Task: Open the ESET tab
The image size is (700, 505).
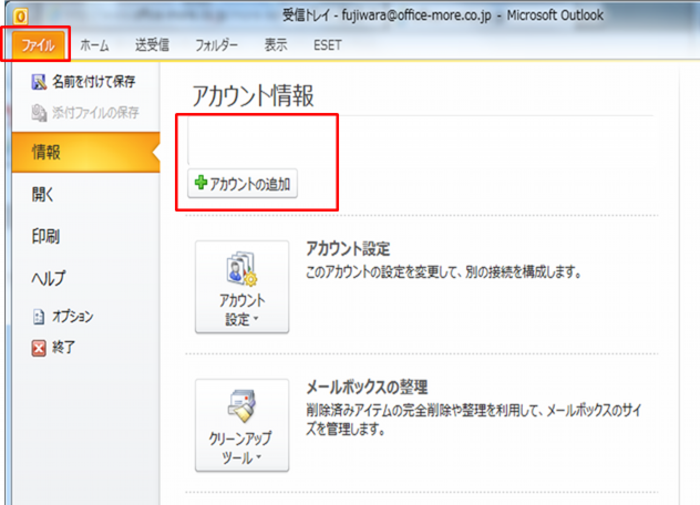Action: pyautogui.click(x=327, y=45)
